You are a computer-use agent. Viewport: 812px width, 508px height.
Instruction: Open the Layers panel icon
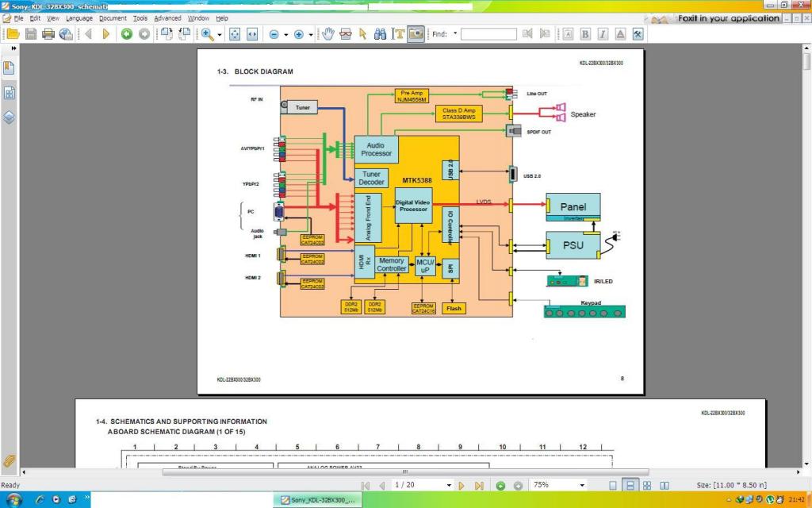9,117
